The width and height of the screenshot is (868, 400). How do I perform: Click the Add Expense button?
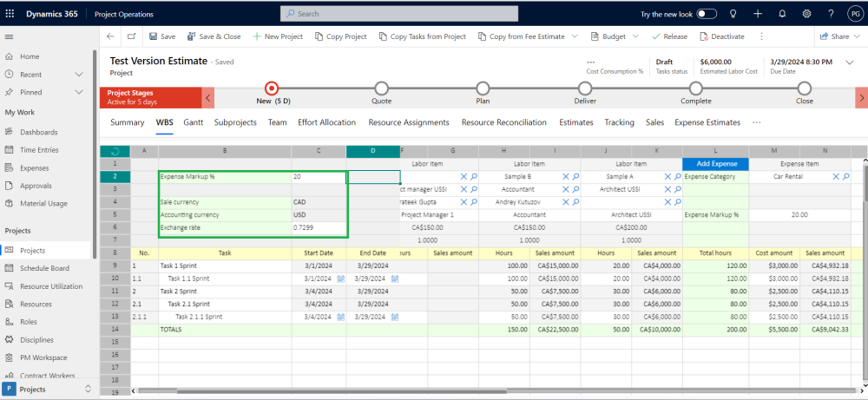715,164
